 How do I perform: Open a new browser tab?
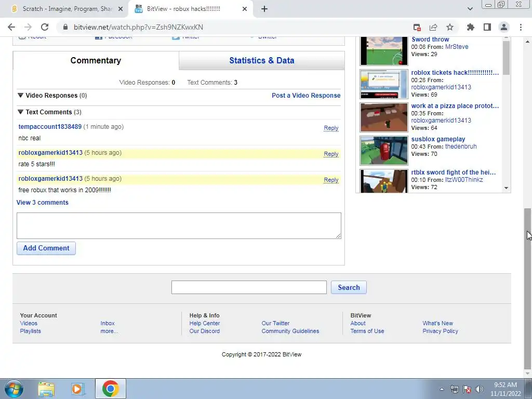coord(264,9)
